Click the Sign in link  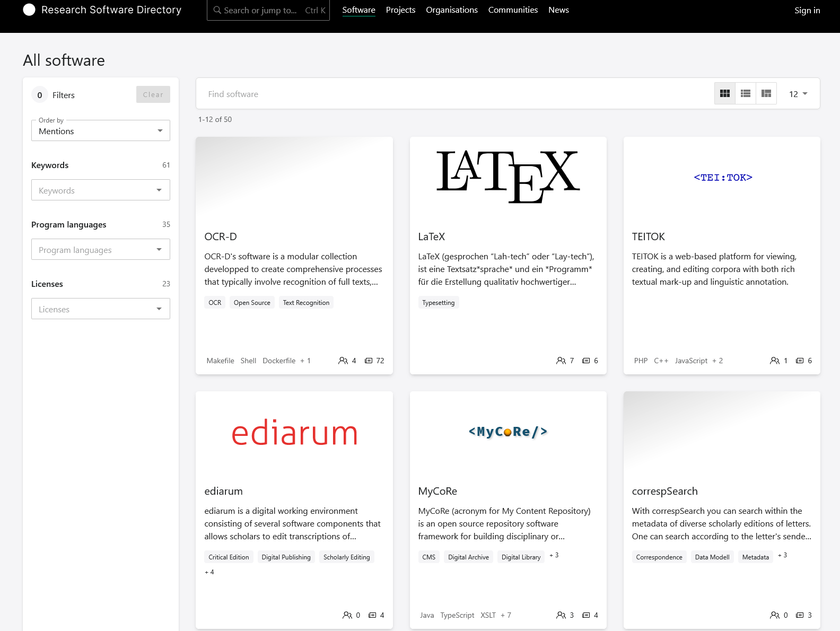coord(807,11)
